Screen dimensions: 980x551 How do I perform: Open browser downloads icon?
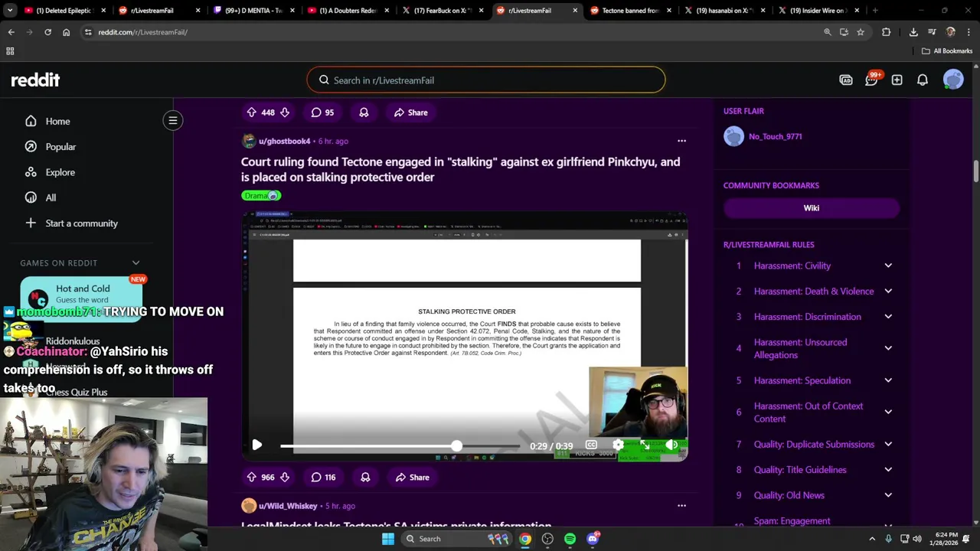913,32
